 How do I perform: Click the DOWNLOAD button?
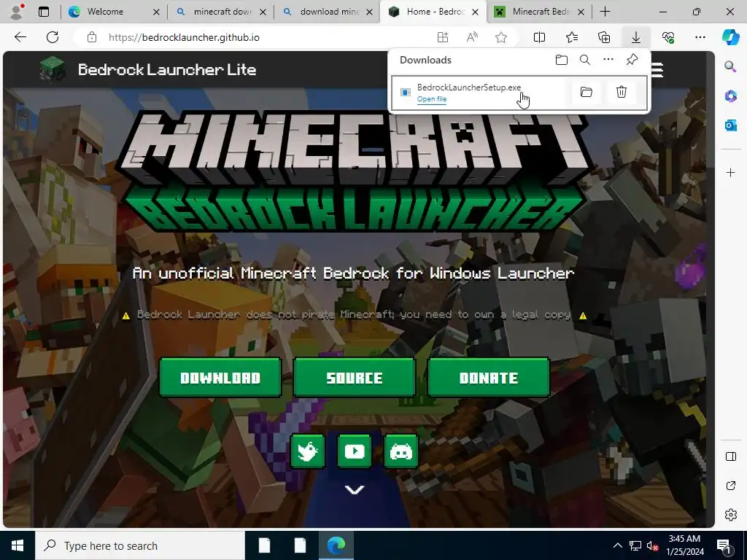pyautogui.click(x=220, y=378)
